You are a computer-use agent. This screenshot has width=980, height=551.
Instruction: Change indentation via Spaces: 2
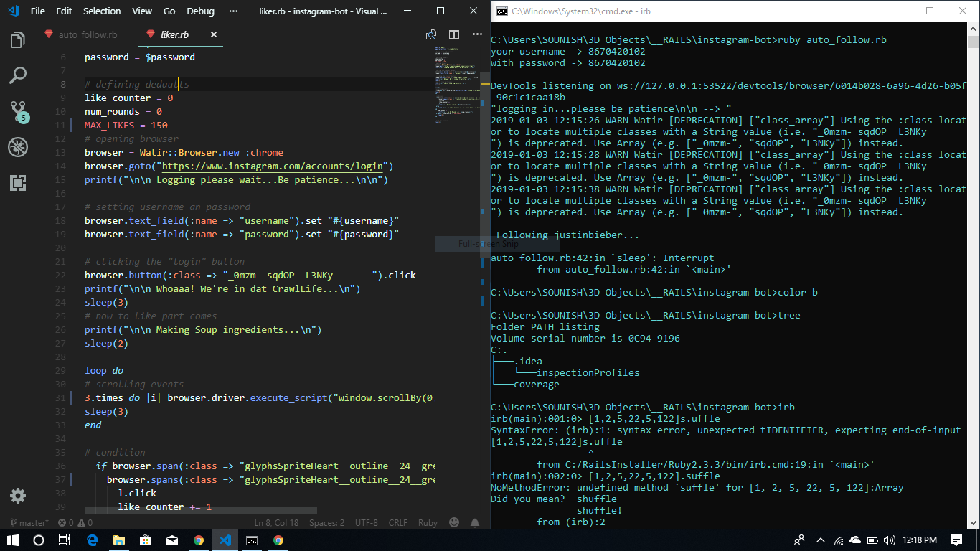point(326,523)
